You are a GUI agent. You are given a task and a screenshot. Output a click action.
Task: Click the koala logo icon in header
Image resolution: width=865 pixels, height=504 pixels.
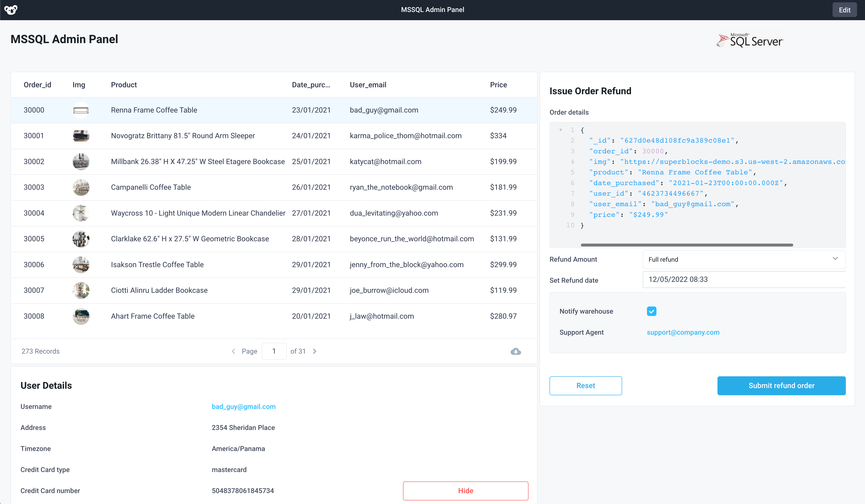[x=11, y=10]
